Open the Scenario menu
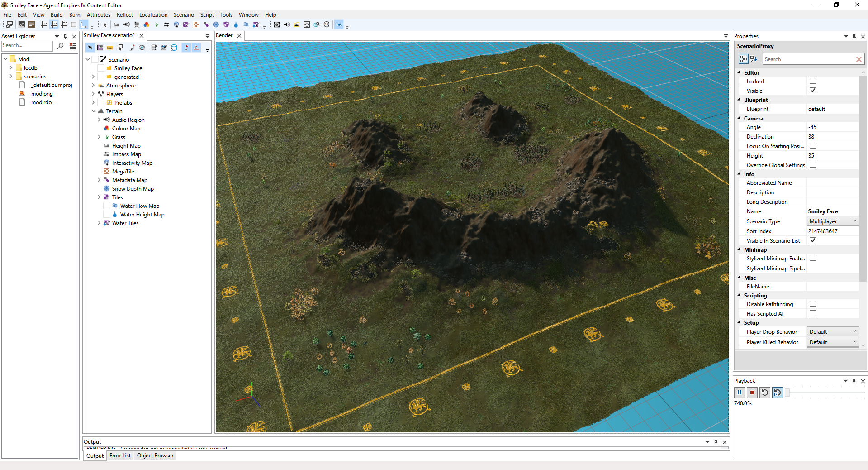Screen dimensions: 868x470 pyautogui.click(x=184, y=14)
